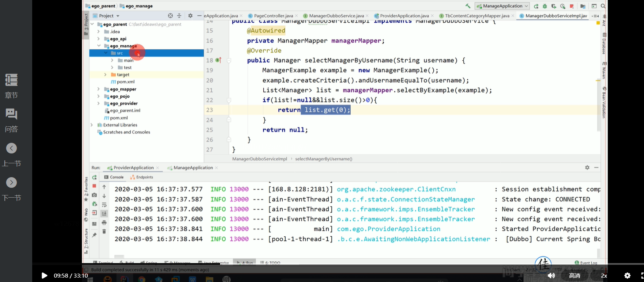Open the ManageApplication run configuration dropdown
644x282 pixels.
(x=502, y=6)
